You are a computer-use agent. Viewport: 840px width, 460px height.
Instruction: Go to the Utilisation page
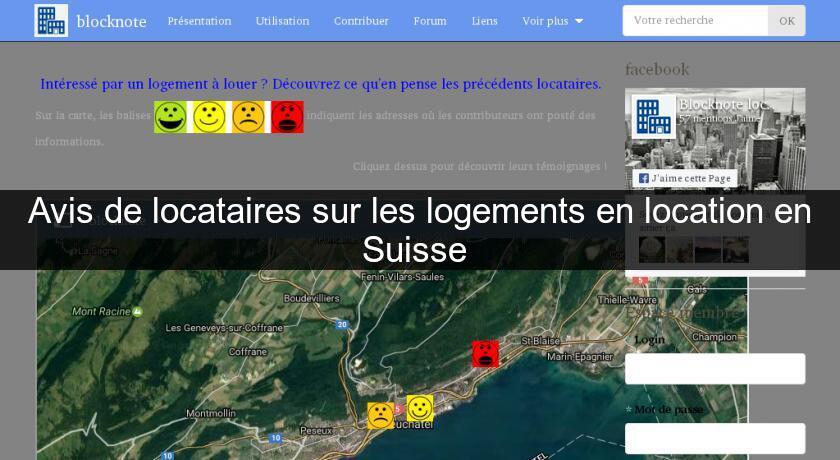pyautogui.click(x=282, y=21)
